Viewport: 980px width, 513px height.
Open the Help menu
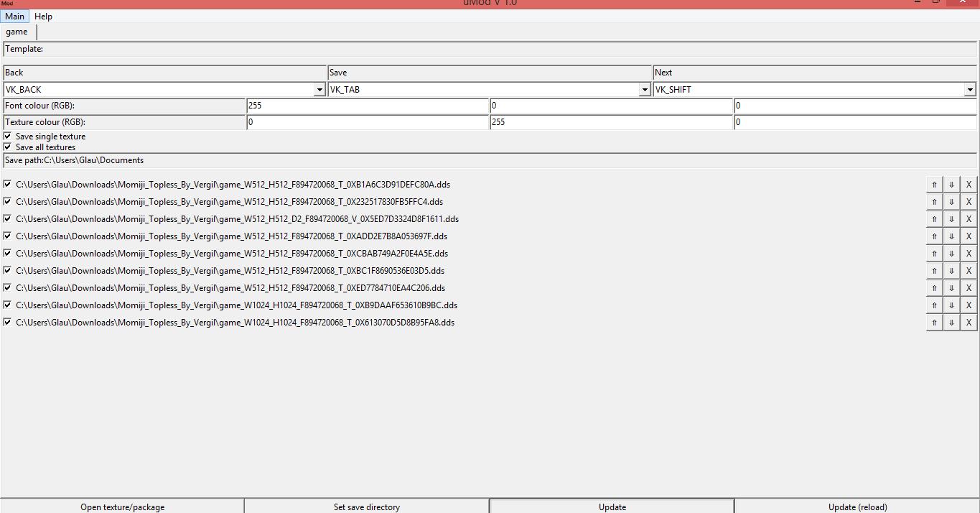(43, 17)
